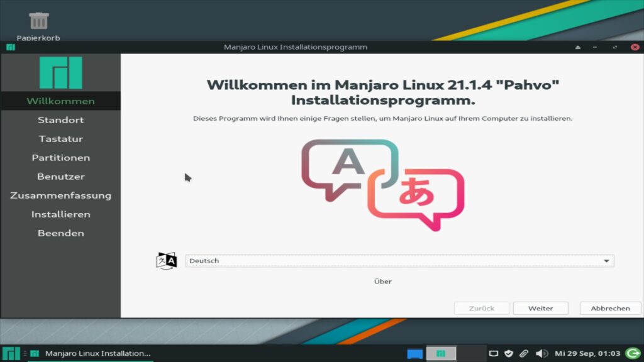Select the Partitionen step in sidebar
Image resolution: width=644 pixels, height=362 pixels.
[61, 158]
